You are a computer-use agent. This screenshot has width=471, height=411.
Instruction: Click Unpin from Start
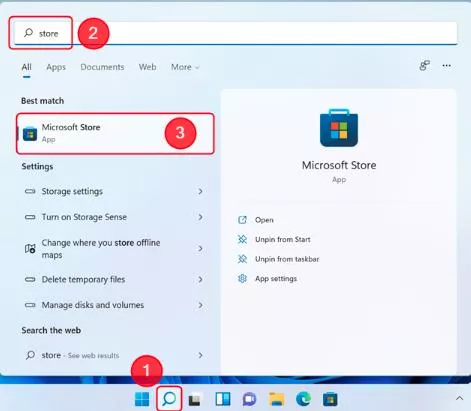coord(283,239)
